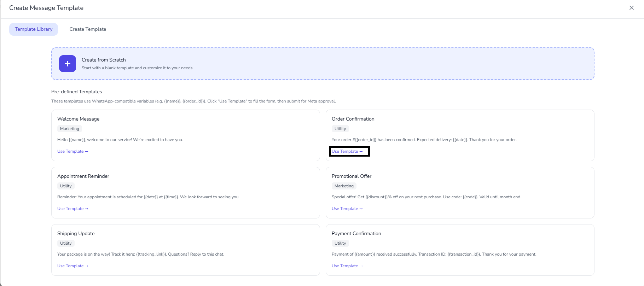Click the Utility tag on Order Confirmation
644x286 pixels.
point(340,129)
